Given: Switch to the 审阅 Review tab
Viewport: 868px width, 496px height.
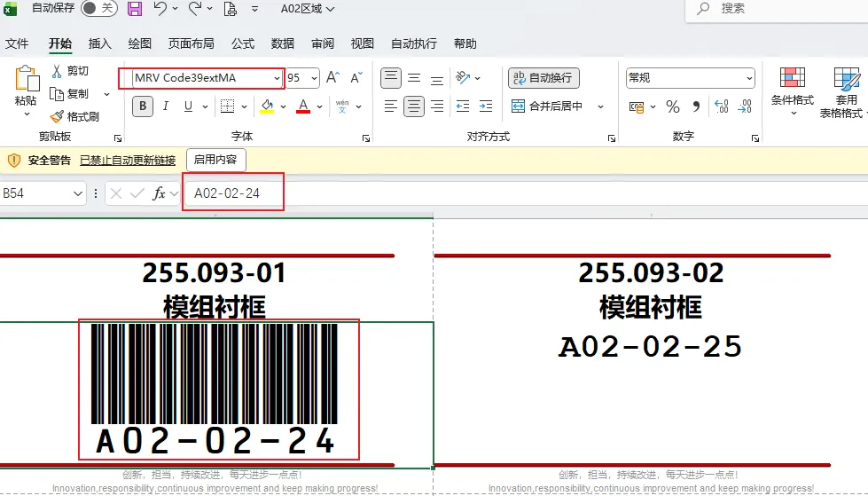Looking at the screenshot, I should click(322, 43).
